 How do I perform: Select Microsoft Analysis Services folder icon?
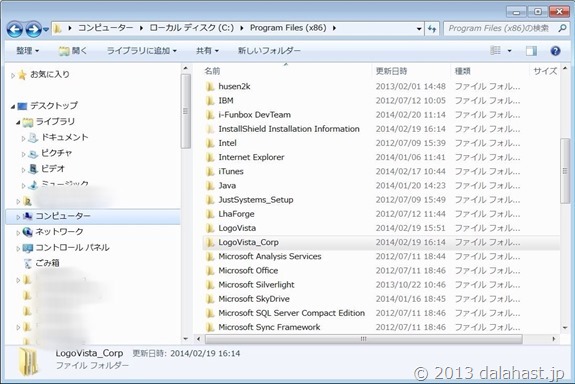(x=210, y=257)
